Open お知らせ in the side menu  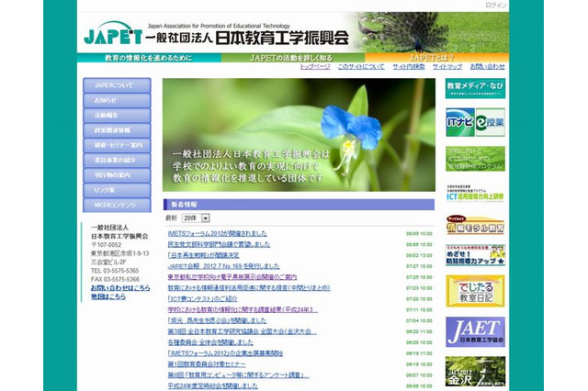(117, 100)
